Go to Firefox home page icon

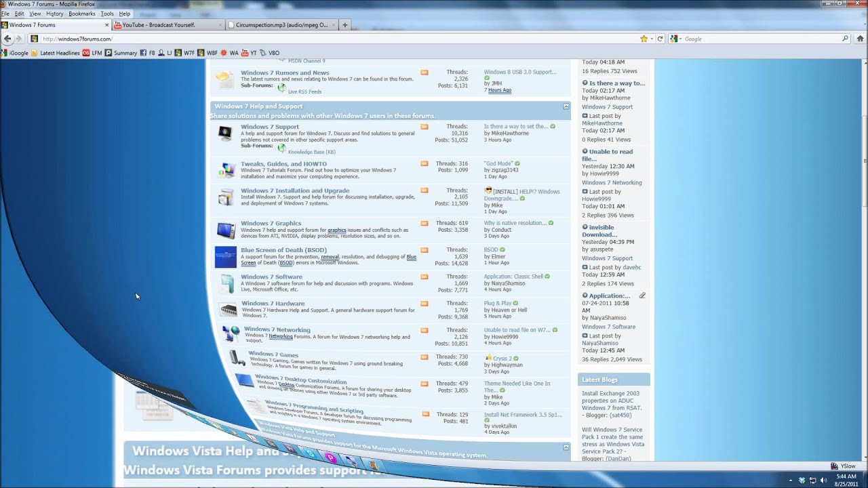pyautogui.click(x=860, y=39)
